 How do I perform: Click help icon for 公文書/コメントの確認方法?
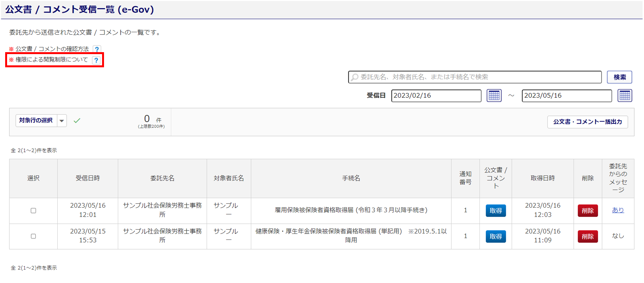coord(97,49)
